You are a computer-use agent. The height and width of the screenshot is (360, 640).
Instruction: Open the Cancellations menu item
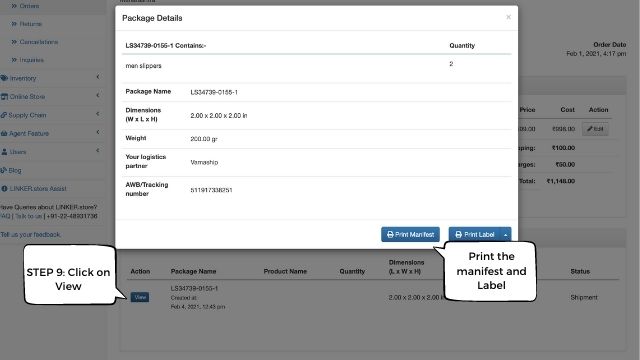pos(39,42)
